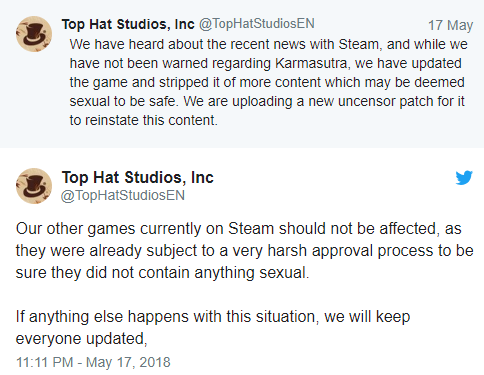Select the paragraph 'If anything else happens'
This screenshot has width=484, height=375.
click(x=213, y=327)
